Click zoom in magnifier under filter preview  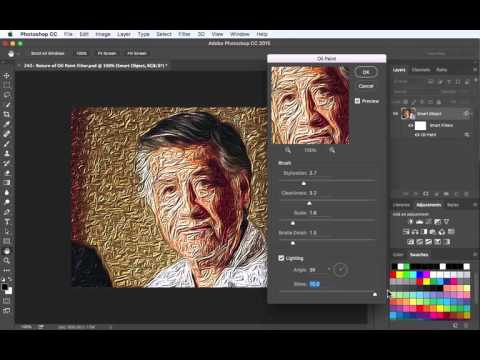click(332, 150)
